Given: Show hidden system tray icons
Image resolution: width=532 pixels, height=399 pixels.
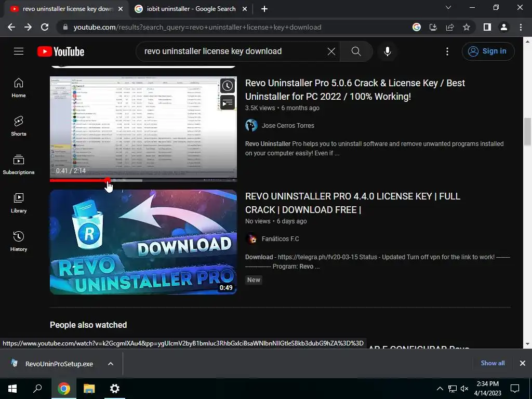Looking at the screenshot, I should coord(440,389).
